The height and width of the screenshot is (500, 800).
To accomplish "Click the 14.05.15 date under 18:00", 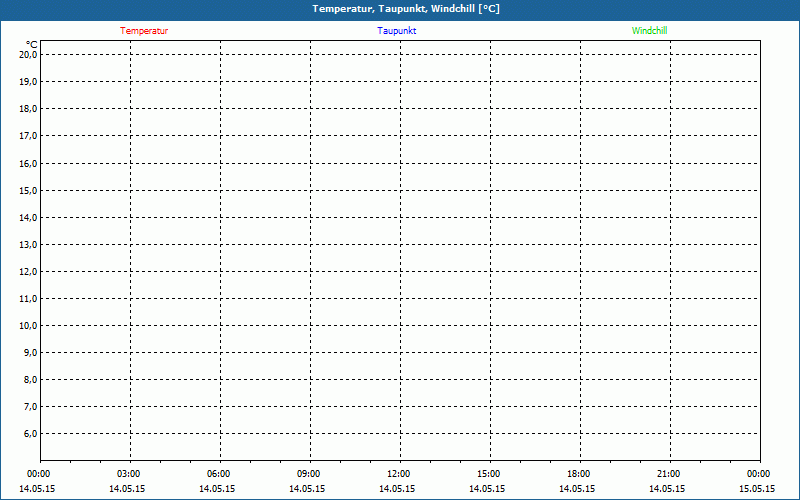I will [577, 489].
